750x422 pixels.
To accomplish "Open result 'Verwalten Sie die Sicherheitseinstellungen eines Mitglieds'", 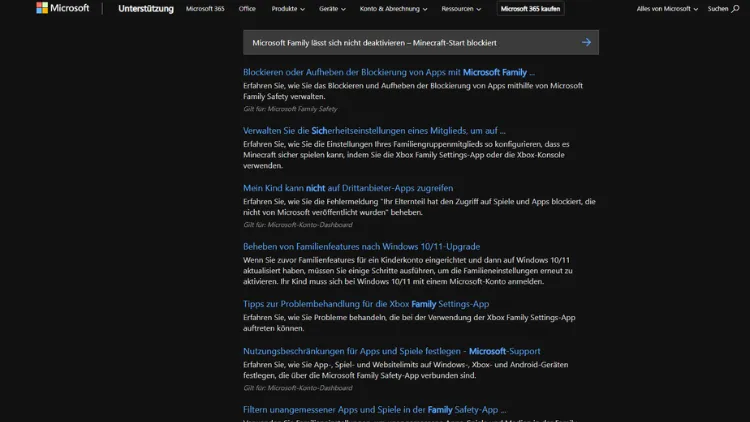I will point(374,131).
